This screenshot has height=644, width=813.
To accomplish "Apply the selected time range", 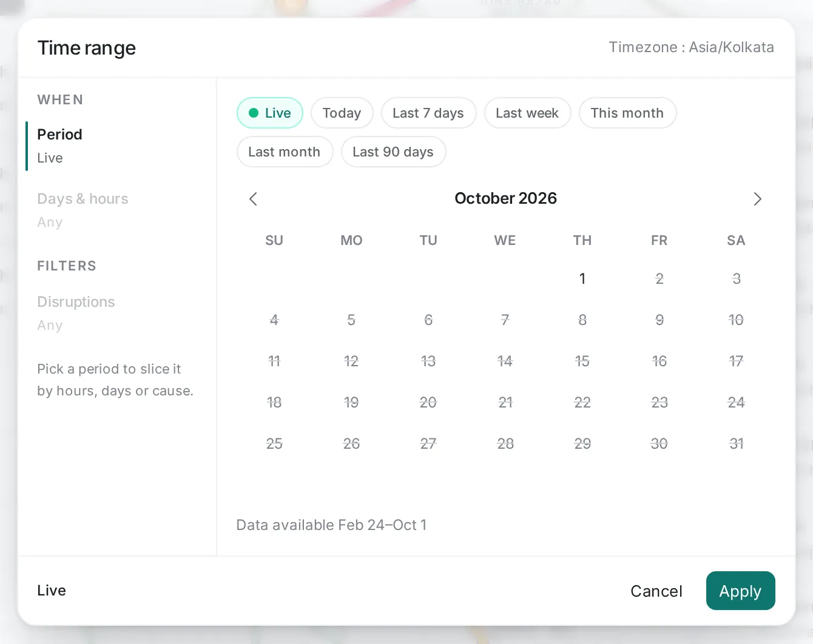I will [740, 591].
